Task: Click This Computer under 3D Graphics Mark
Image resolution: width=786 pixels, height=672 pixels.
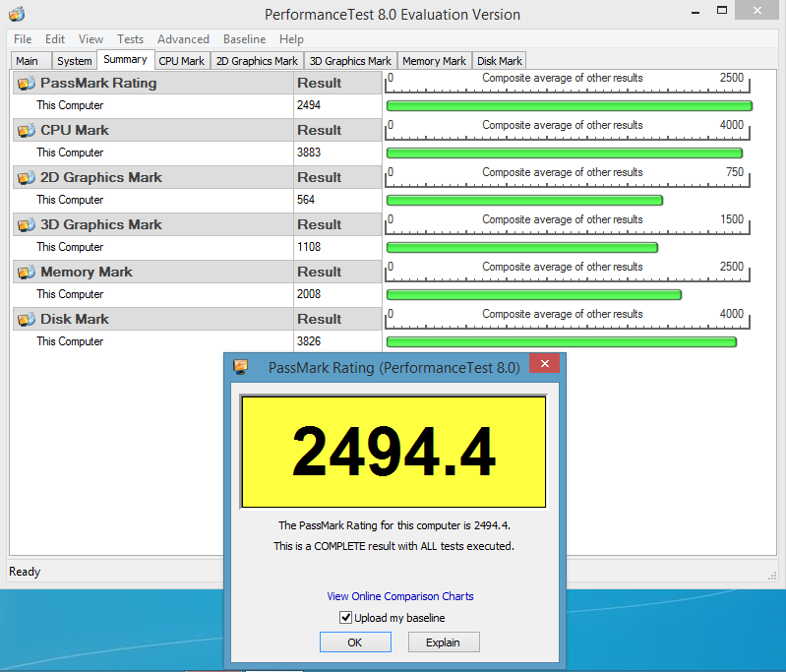Action: 70,247
